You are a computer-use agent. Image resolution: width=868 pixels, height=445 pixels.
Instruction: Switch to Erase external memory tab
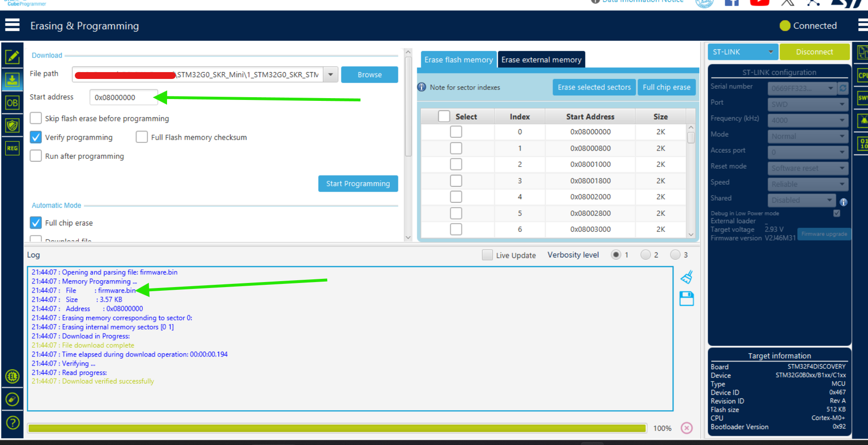541,60
